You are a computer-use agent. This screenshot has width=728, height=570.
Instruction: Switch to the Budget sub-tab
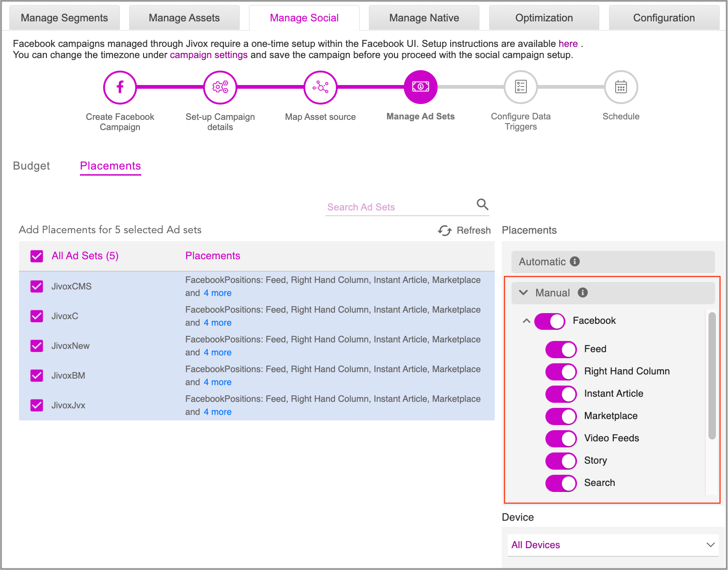coord(32,166)
